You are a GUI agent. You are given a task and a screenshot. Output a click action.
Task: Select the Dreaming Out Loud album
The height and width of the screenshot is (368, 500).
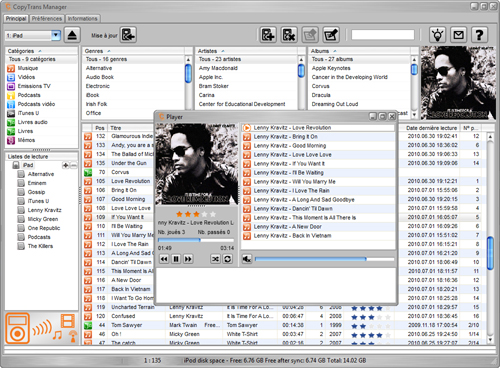tap(335, 104)
